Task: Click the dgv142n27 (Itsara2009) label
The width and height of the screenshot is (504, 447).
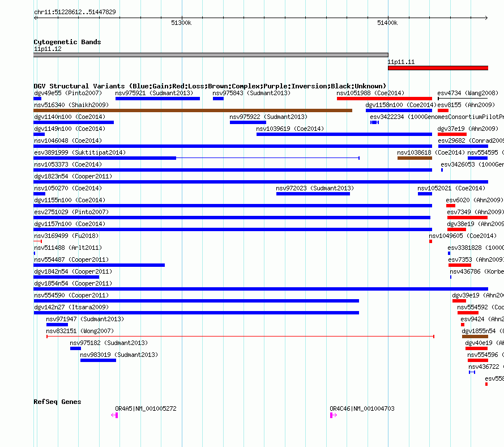Action: [71, 307]
